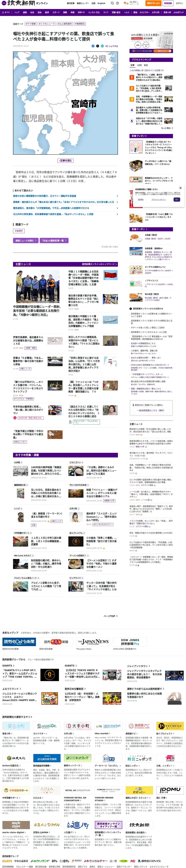
Task: Click the 記事を読む expander button
Action: click(65, 161)
